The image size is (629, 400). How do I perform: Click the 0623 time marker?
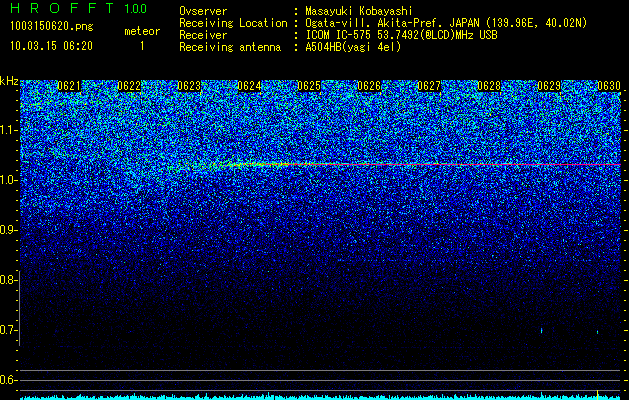[189, 86]
